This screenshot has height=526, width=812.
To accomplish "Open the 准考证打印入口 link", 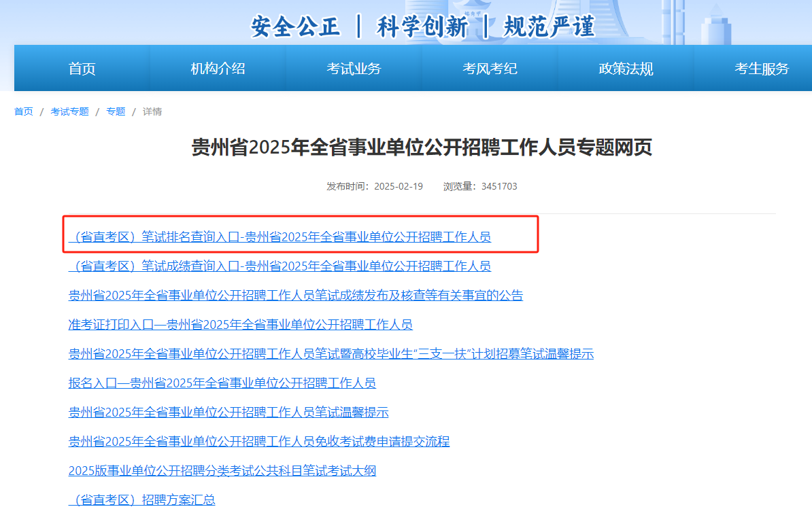I will click(x=240, y=325).
